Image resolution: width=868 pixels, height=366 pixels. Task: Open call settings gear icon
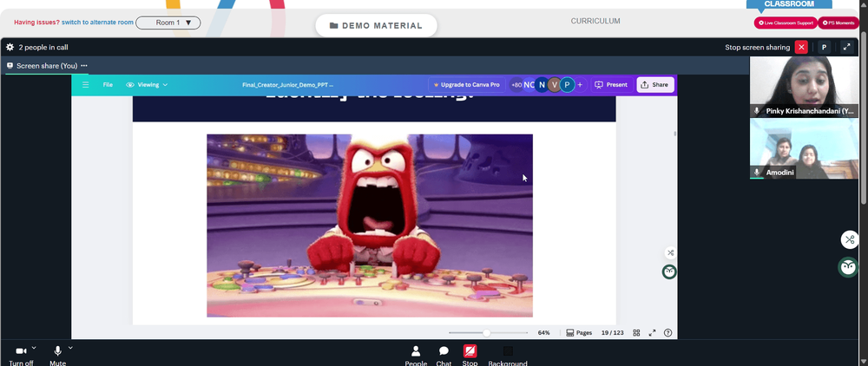[10, 48]
